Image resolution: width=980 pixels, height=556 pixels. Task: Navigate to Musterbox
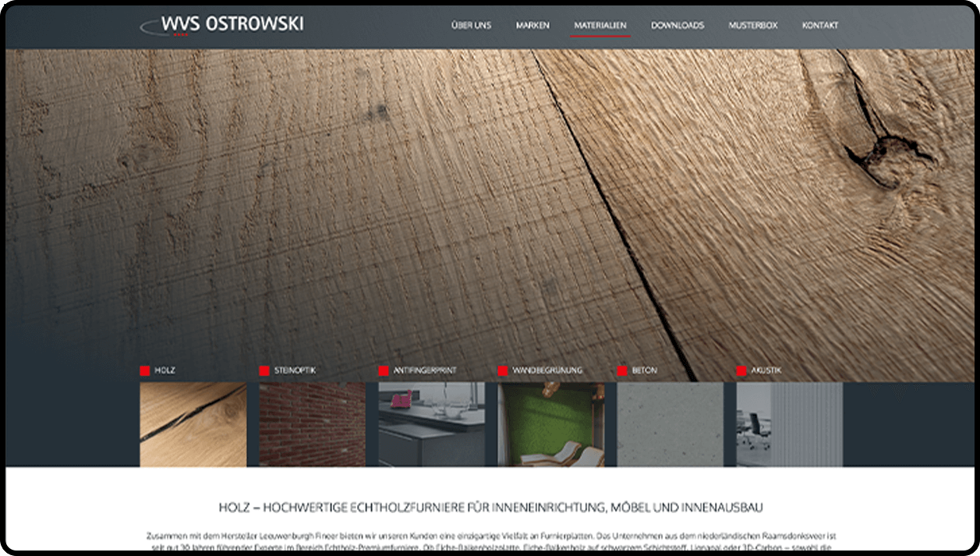[x=752, y=26]
